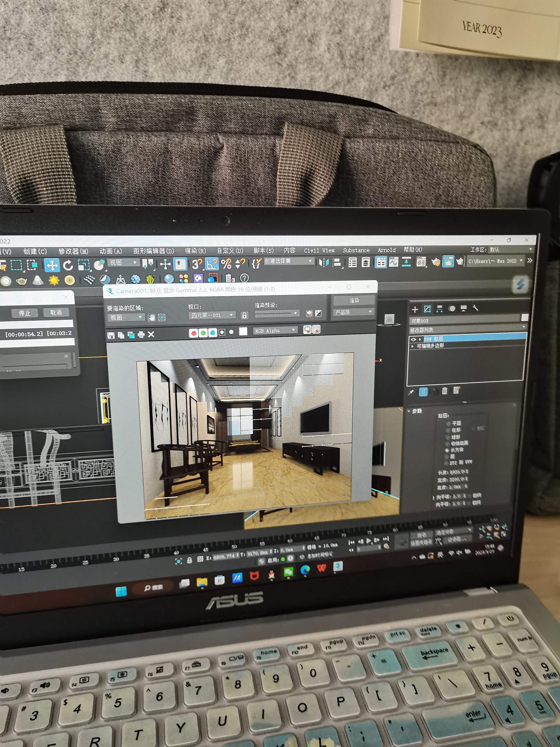Open the Arnold menu
The width and height of the screenshot is (560, 747).
[386, 250]
